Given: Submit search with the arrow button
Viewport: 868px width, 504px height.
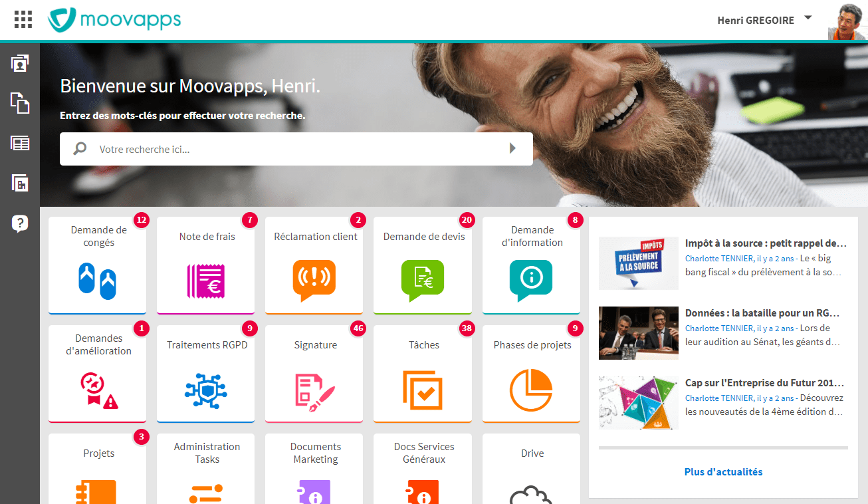Looking at the screenshot, I should pyautogui.click(x=512, y=148).
